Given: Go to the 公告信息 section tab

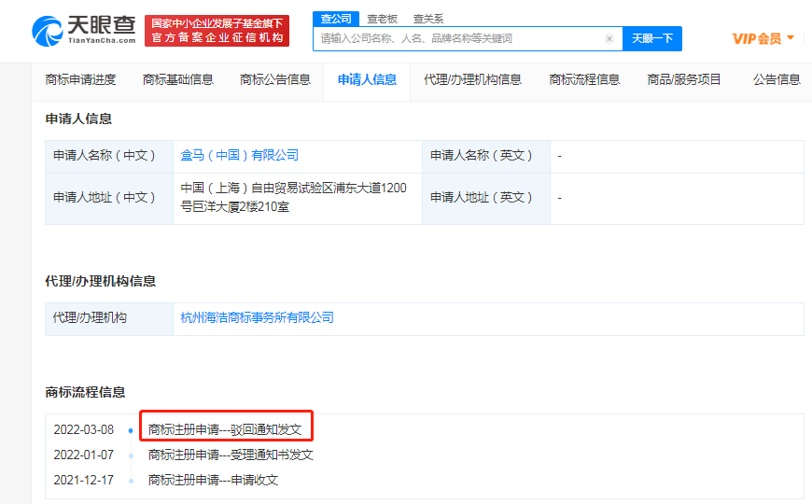Looking at the screenshot, I should click(777, 79).
